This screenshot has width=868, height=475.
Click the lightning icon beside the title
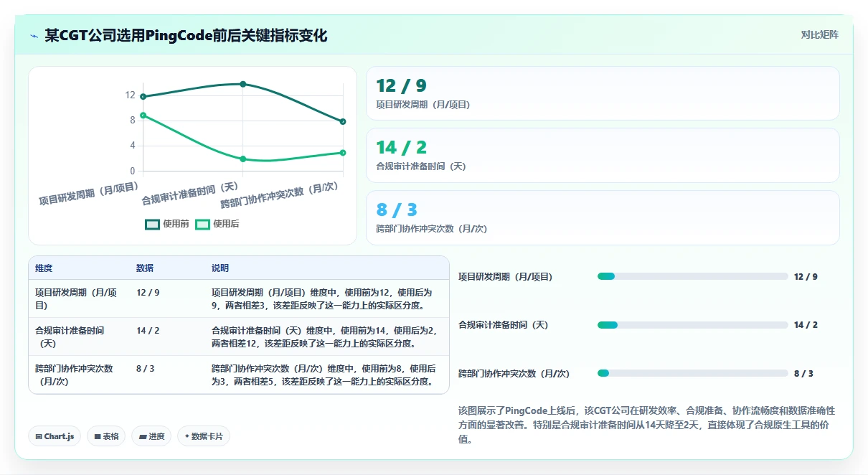pos(34,35)
